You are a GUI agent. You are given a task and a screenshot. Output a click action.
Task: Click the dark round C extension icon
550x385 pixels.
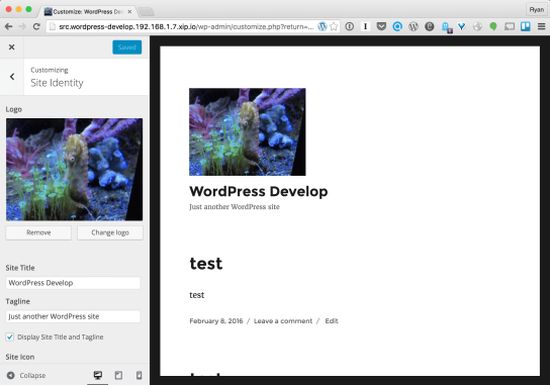tap(429, 26)
